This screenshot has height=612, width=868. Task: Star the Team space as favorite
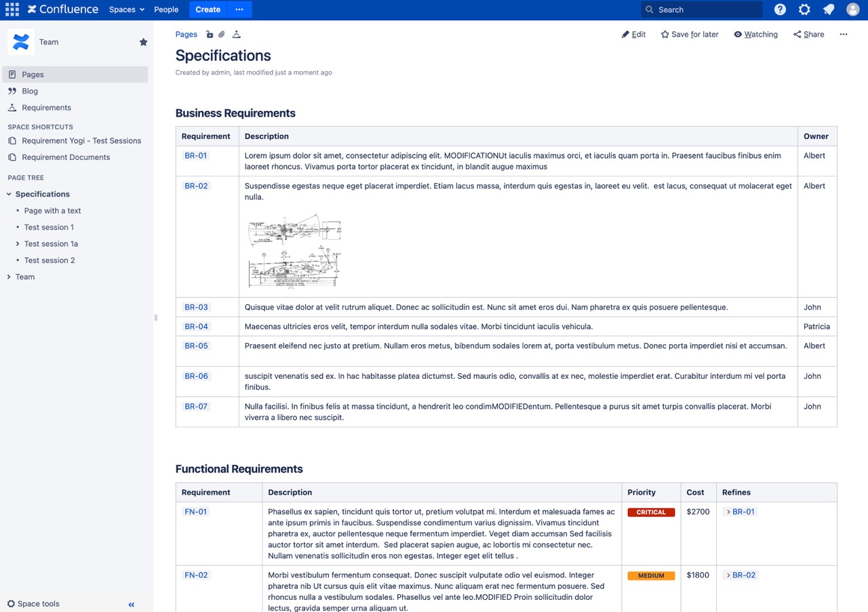[143, 41]
